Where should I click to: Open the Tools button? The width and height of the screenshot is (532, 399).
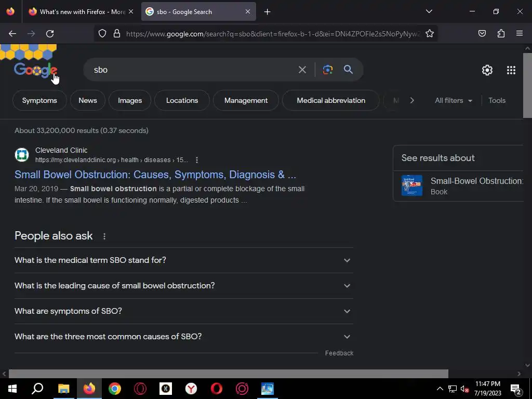coord(497,100)
